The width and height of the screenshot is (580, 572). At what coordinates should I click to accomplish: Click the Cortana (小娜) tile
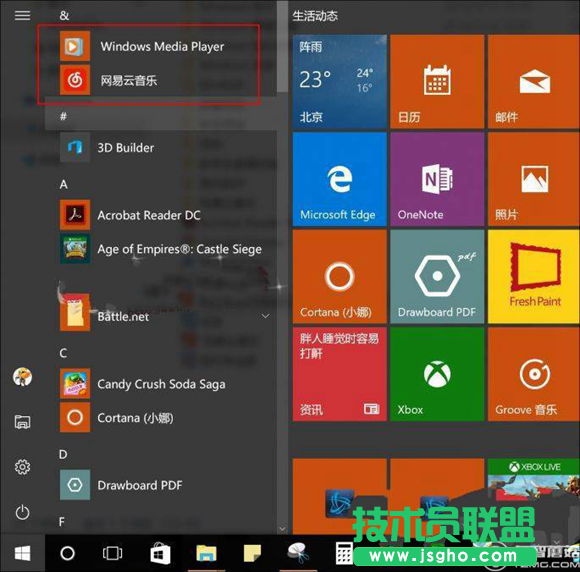340,277
